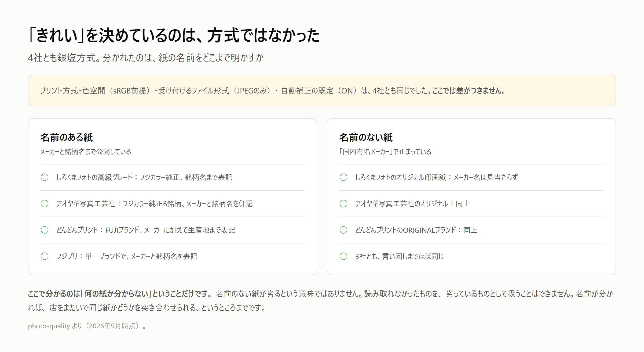Click the circle bullet beside 3社とも、言い回しまでほぼ同じ
The height and width of the screenshot is (352, 644).
[x=343, y=256]
